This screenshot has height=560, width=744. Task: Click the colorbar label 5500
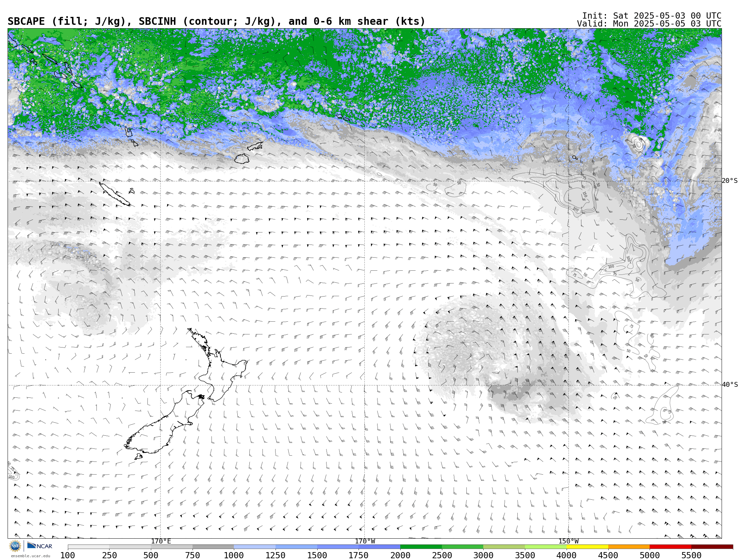click(x=691, y=555)
